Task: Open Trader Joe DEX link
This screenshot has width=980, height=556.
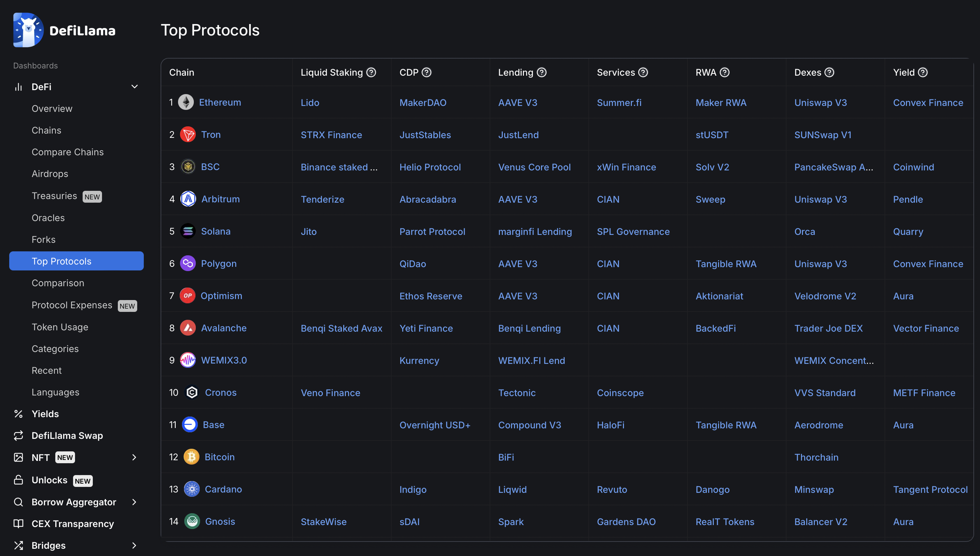Action: [x=828, y=328]
